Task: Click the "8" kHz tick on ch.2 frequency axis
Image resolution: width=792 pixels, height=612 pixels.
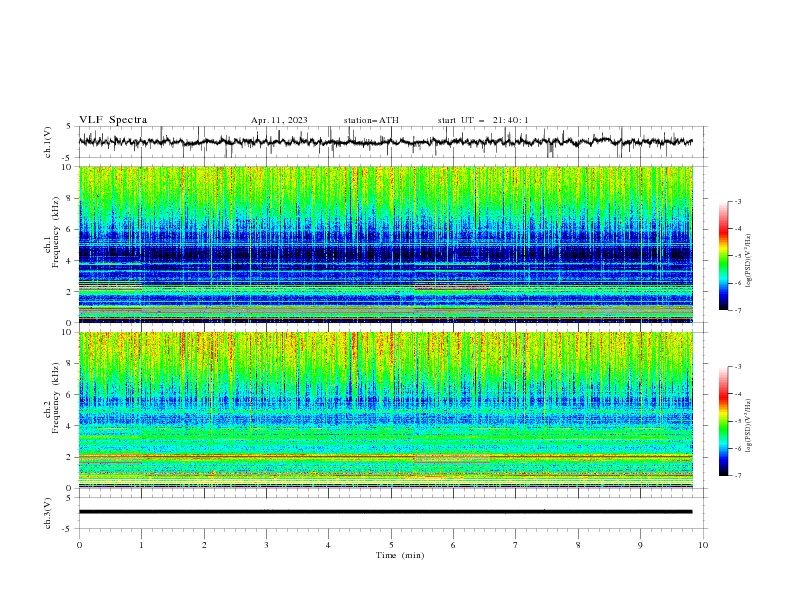Action: tap(71, 364)
